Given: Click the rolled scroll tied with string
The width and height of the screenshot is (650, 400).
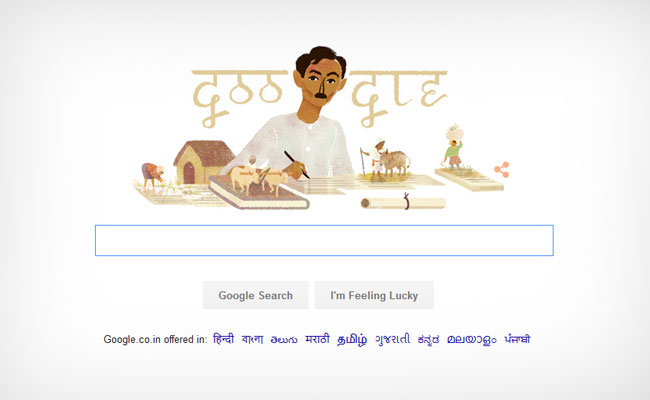Looking at the screenshot, I should (x=403, y=203).
